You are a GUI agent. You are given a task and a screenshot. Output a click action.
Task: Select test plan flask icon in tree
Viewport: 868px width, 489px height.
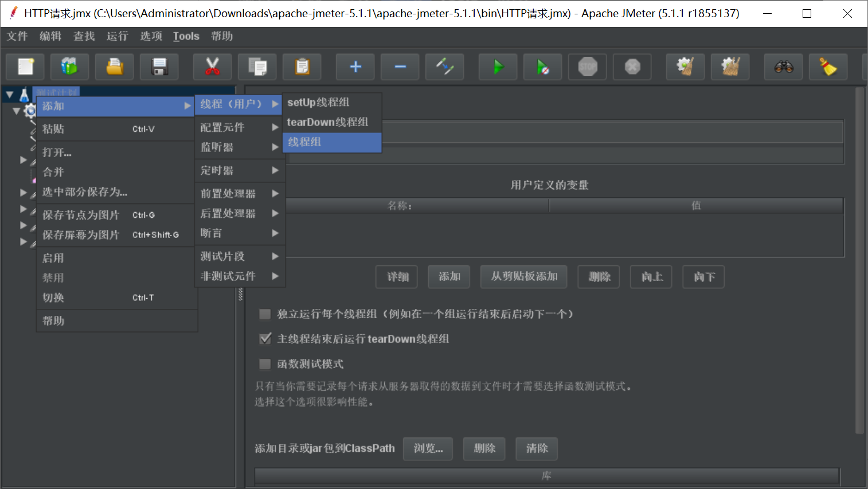point(24,95)
